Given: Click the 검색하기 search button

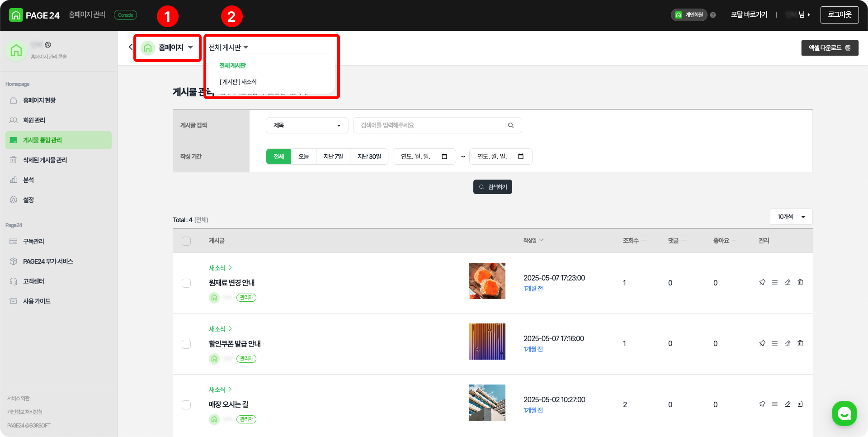Looking at the screenshot, I should pos(493,187).
